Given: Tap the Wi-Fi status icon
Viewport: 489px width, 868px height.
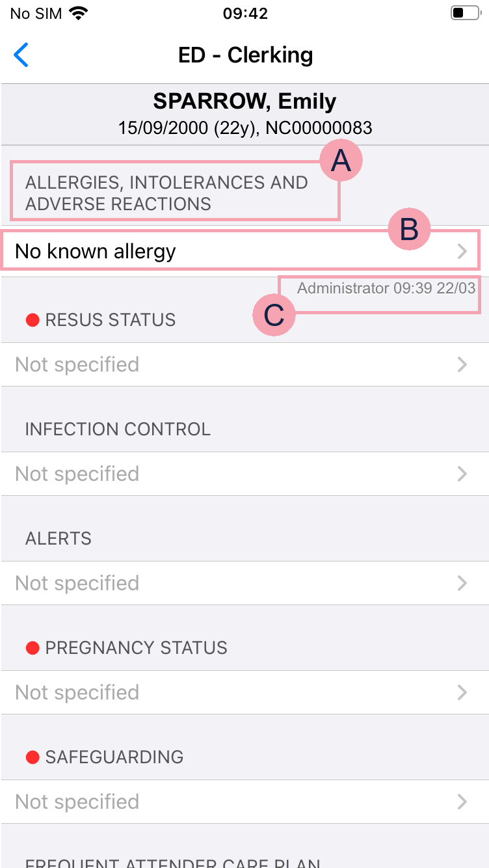Looking at the screenshot, I should pos(79,13).
